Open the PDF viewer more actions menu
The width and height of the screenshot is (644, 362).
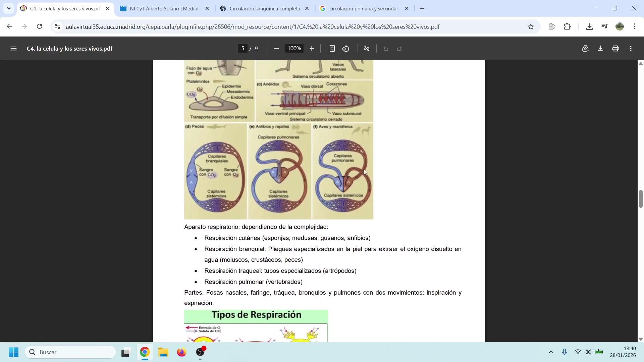click(631, 49)
